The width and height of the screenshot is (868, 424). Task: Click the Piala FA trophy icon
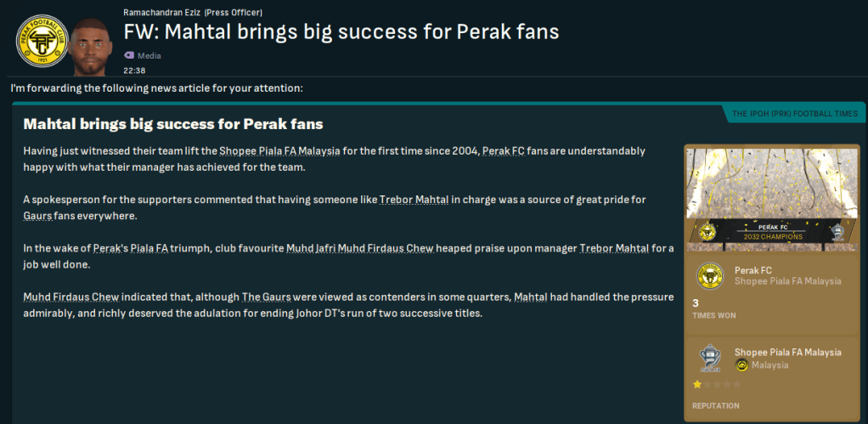point(709,358)
